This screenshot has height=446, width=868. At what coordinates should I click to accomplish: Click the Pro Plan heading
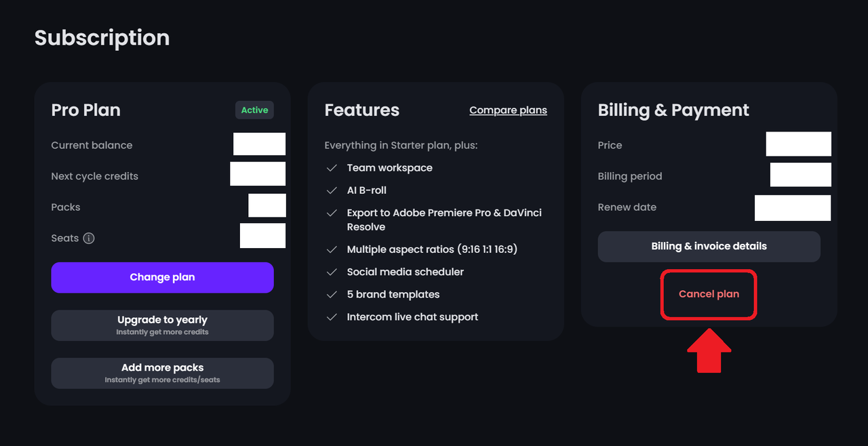tap(86, 110)
